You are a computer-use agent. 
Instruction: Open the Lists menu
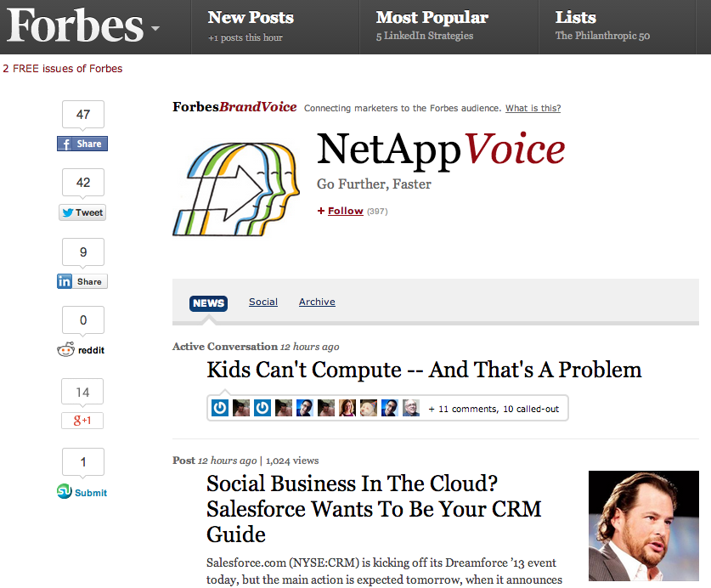tap(576, 18)
